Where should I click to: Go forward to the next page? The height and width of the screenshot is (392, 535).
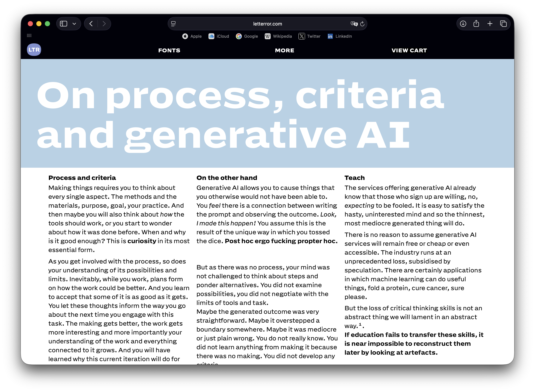[104, 24]
